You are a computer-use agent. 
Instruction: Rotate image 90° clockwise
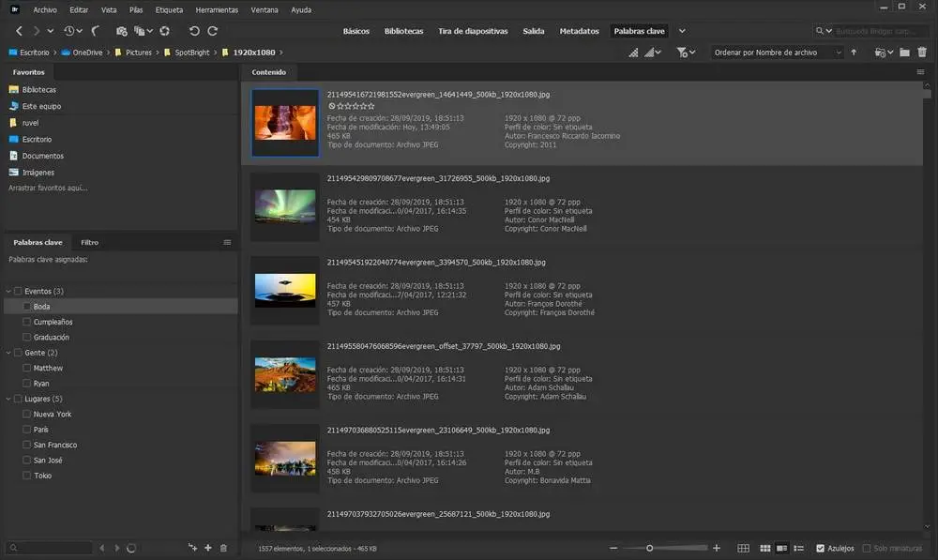point(214,31)
